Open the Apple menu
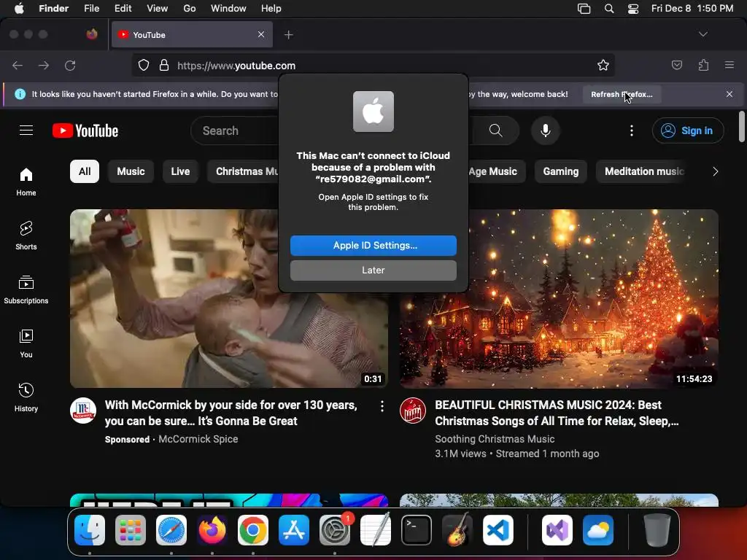 coord(19,9)
